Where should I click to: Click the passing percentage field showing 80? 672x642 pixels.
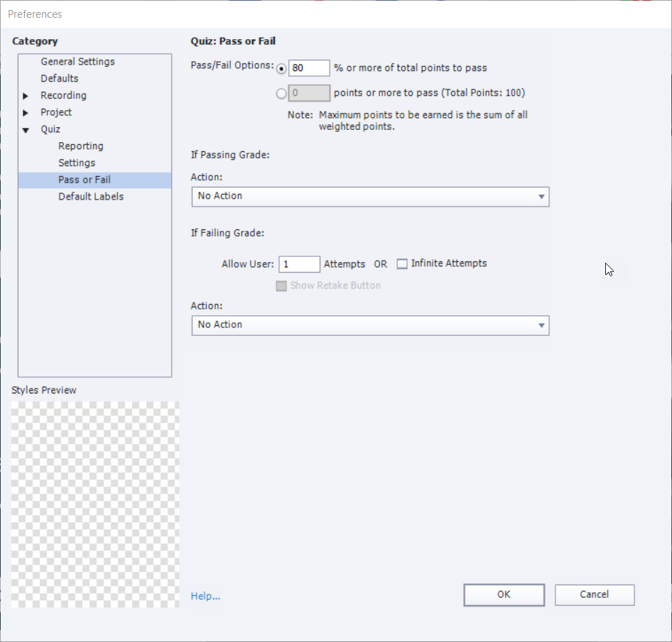click(309, 68)
